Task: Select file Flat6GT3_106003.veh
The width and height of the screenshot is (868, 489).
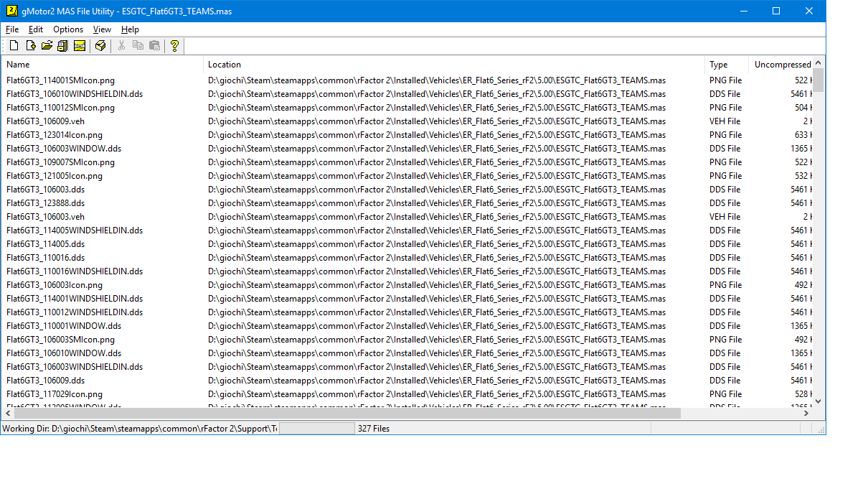Action: (45, 217)
